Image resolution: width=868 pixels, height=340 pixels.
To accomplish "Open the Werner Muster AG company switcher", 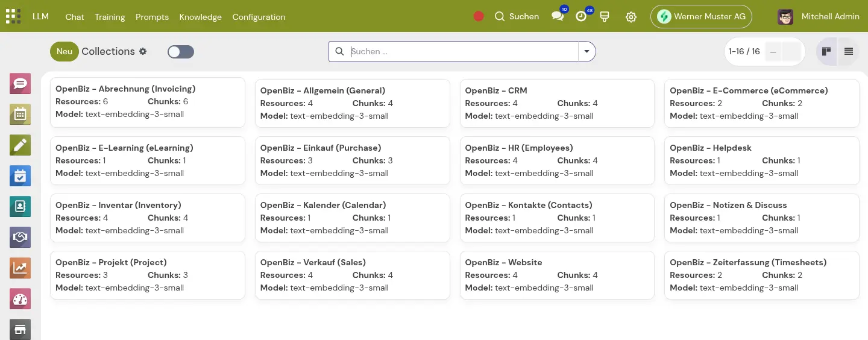I will click(x=701, y=17).
